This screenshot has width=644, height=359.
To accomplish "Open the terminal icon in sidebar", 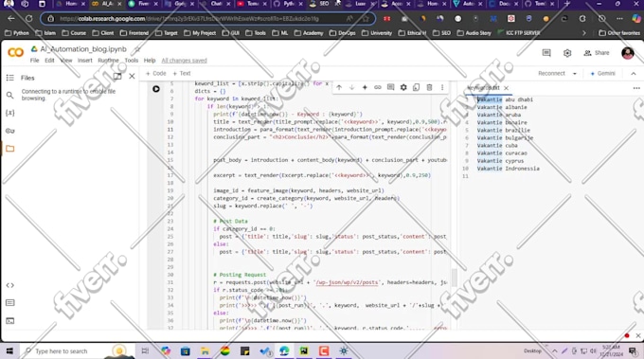I will 9,320.
